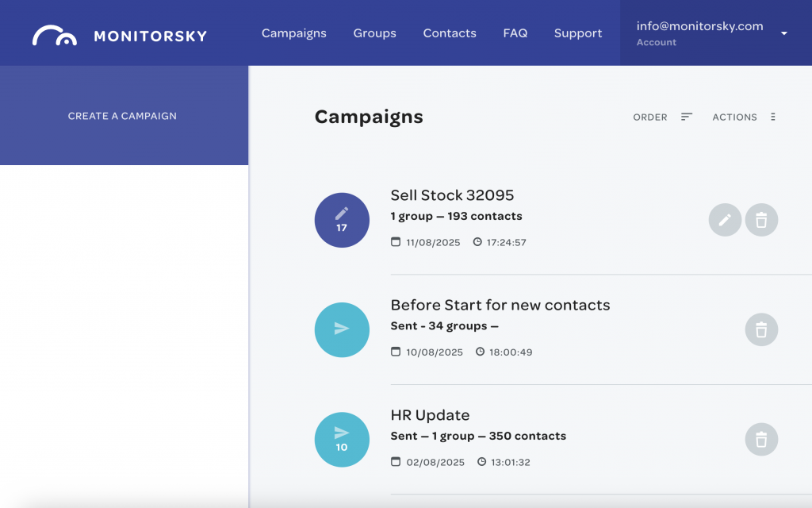Click the sent circle numbered 10

coord(342,440)
